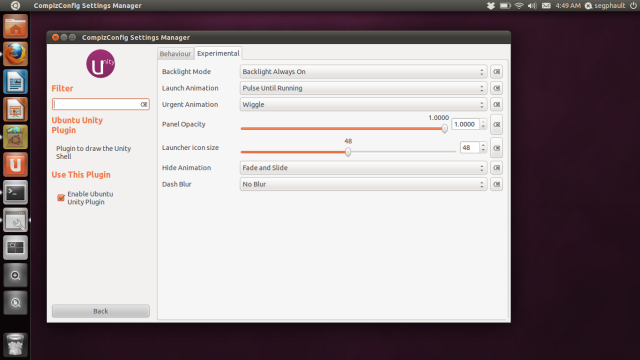This screenshot has height=360, width=640.
Task: Click the Back button
Action: click(101, 311)
